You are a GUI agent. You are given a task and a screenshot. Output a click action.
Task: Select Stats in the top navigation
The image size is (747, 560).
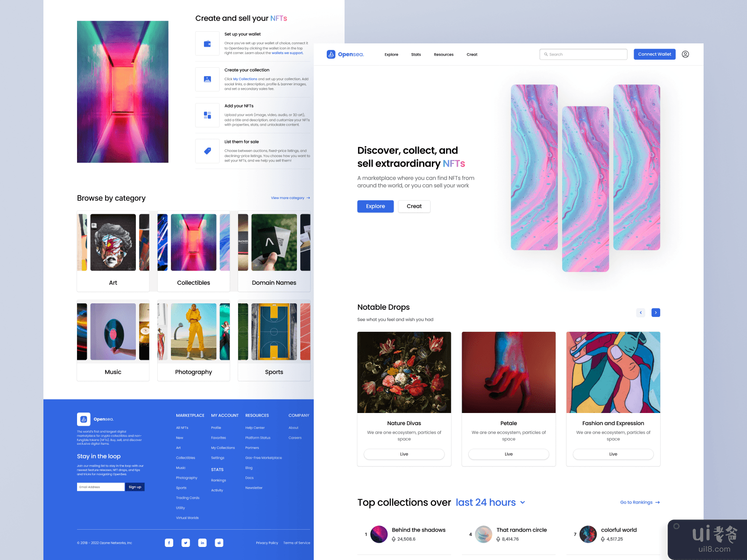(x=416, y=54)
